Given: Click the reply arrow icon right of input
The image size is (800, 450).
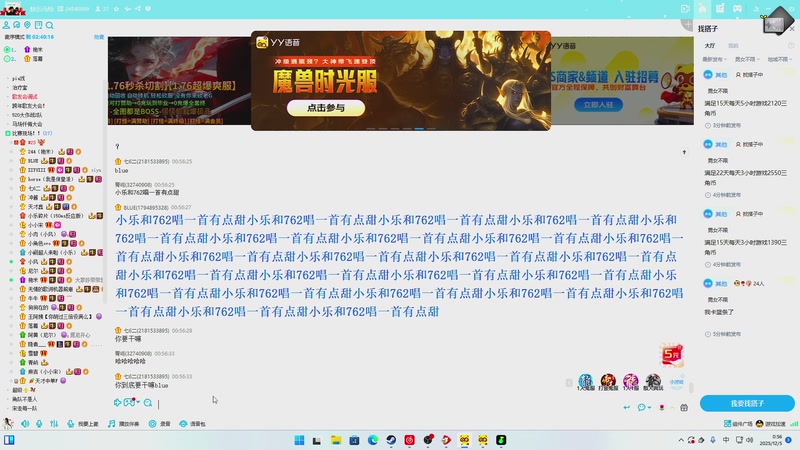Looking at the screenshot, I should [x=627, y=407].
